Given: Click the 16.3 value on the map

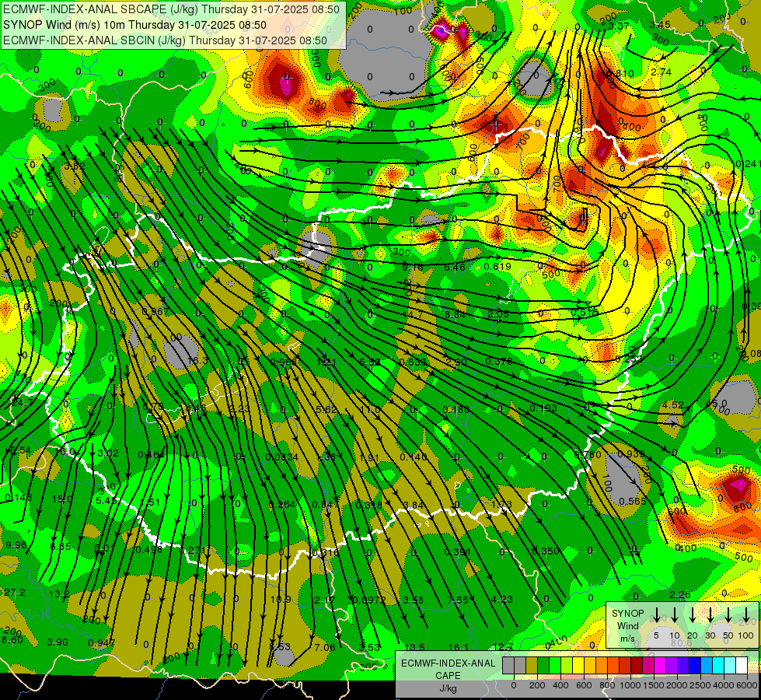Looking at the screenshot, I should [197, 361].
